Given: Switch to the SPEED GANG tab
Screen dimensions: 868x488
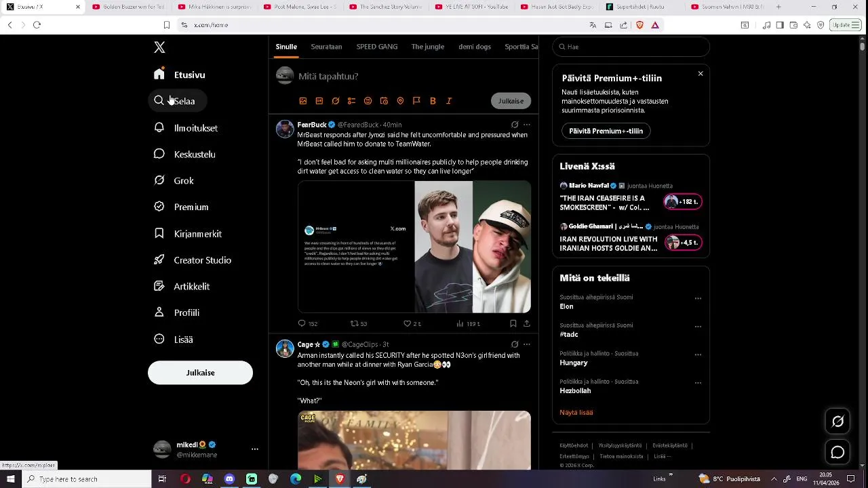Looking at the screenshot, I should tap(377, 47).
